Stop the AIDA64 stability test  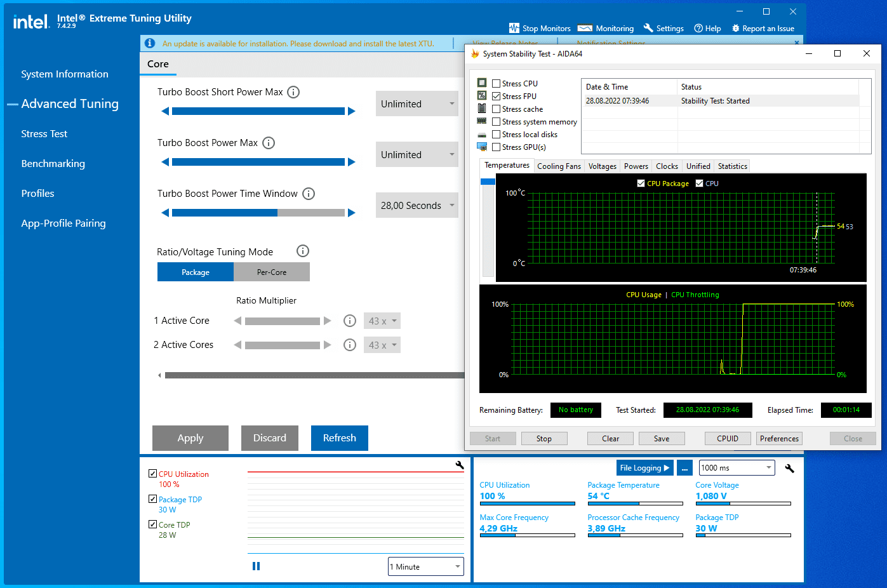point(544,439)
